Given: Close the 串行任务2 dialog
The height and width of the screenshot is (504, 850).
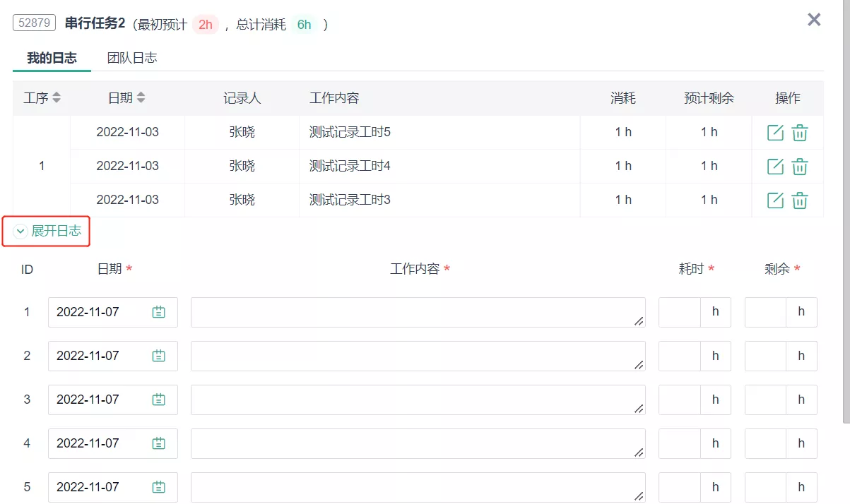Looking at the screenshot, I should 814,20.
